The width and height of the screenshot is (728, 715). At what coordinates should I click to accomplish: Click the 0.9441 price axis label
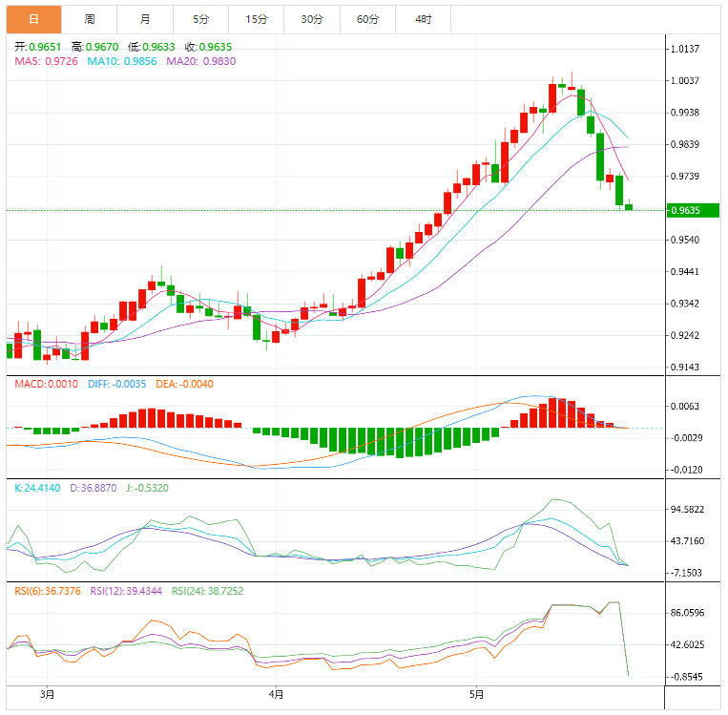685,272
